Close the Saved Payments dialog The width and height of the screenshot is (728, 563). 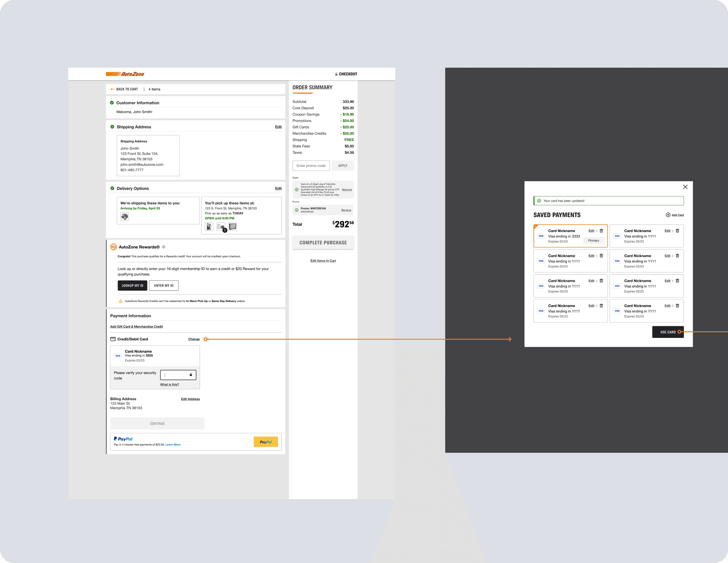click(685, 187)
